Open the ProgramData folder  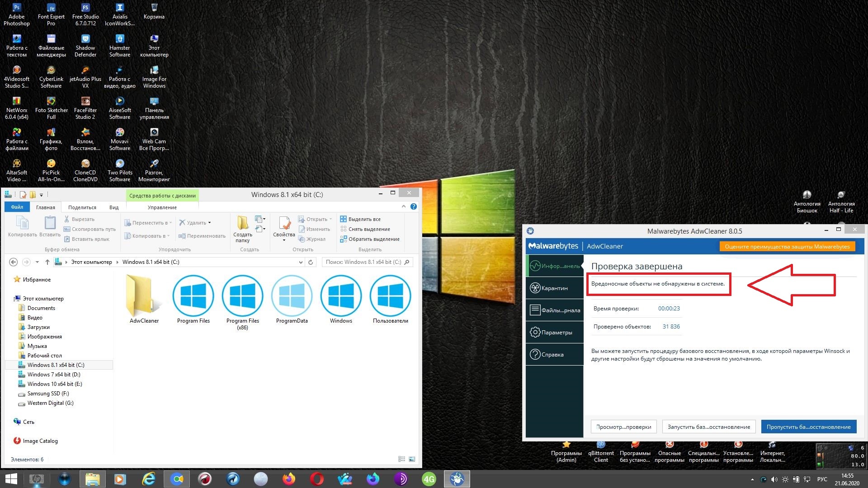click(292, 299)
